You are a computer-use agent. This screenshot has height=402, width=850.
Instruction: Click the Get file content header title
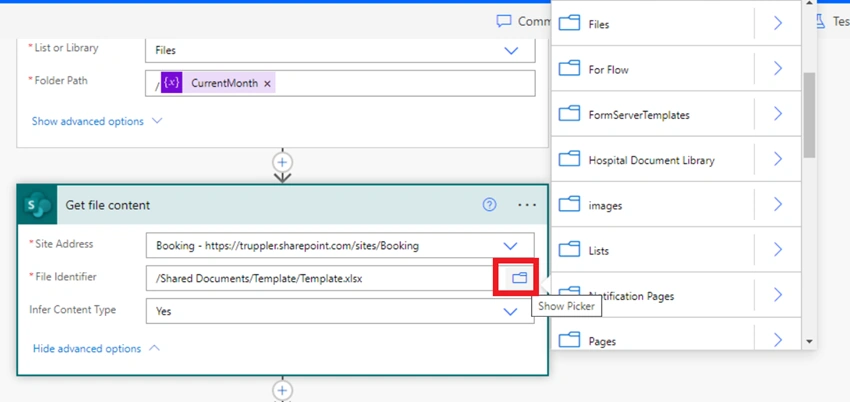click(108, 205)
